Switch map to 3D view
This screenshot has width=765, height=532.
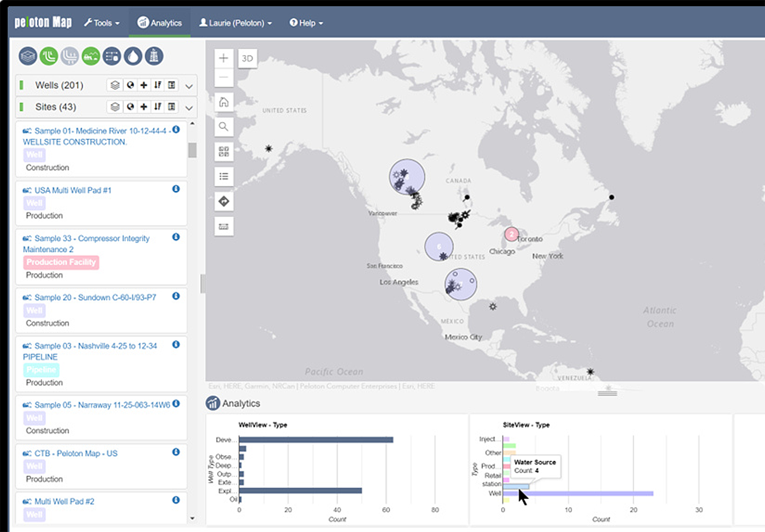(247, 59)
